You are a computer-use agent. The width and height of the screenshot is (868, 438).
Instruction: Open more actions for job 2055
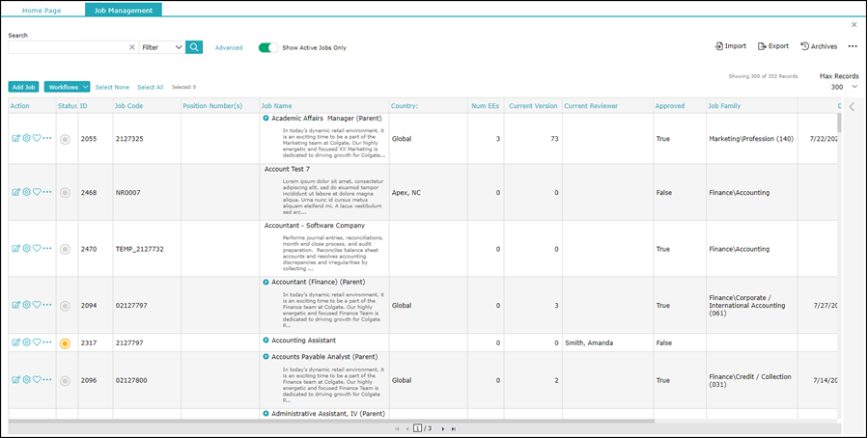47,138
